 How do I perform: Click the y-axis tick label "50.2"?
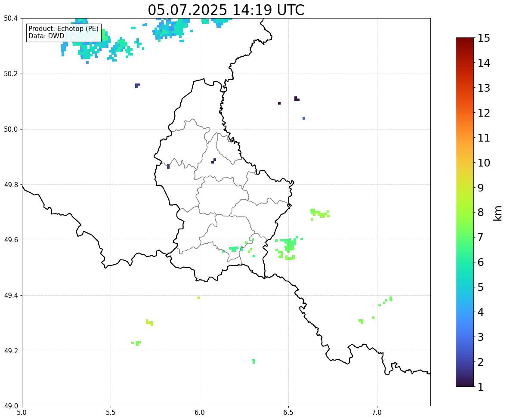11,74
